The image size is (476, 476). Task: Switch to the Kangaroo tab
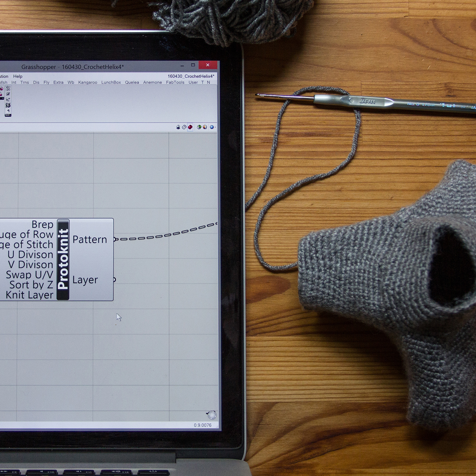(88, 82)
